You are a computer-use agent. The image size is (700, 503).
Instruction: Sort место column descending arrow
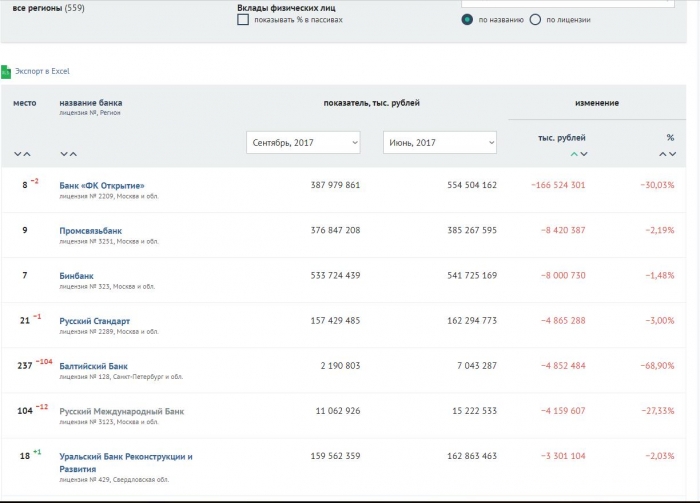[x=17, y=154]
